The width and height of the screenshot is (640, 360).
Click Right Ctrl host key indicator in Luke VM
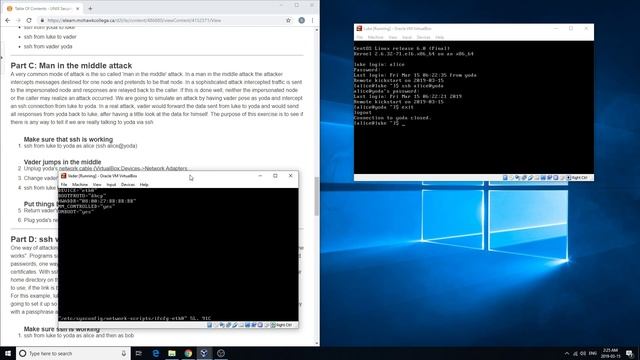[580, 178]
